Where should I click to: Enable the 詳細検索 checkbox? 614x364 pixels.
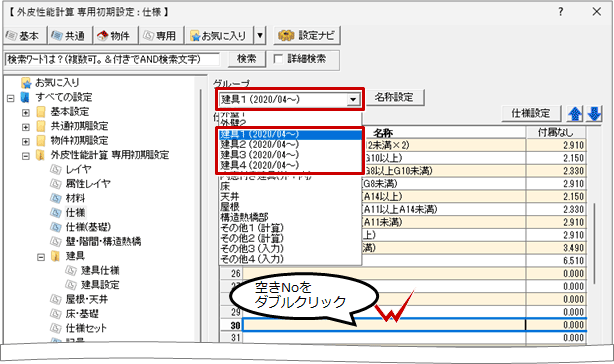click(278, 59)
